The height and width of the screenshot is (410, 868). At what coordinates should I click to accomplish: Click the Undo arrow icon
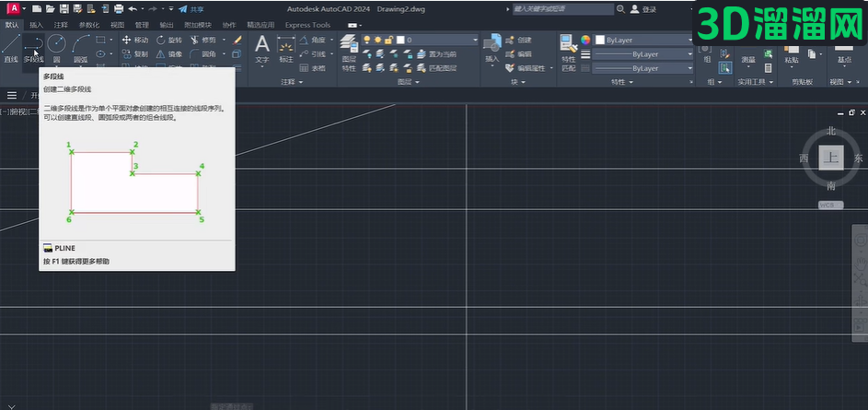(133, 9)
